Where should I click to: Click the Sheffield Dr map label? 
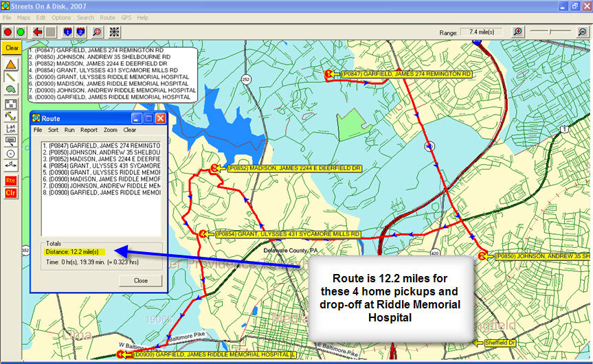[x=500, y=343]
